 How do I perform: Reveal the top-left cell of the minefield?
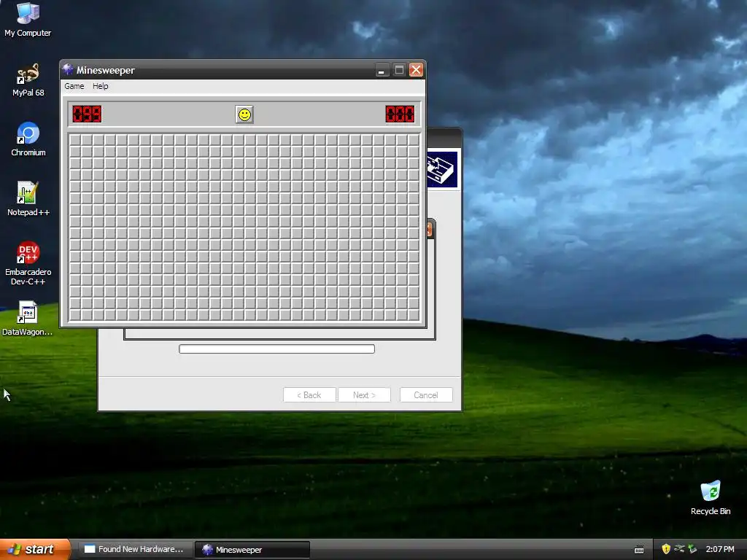[75, 140]
